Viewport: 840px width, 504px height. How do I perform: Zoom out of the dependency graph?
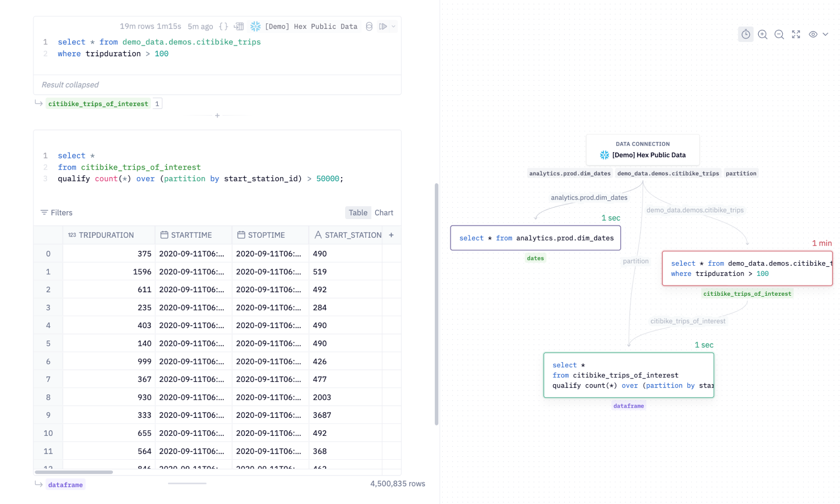coord(779,34)
